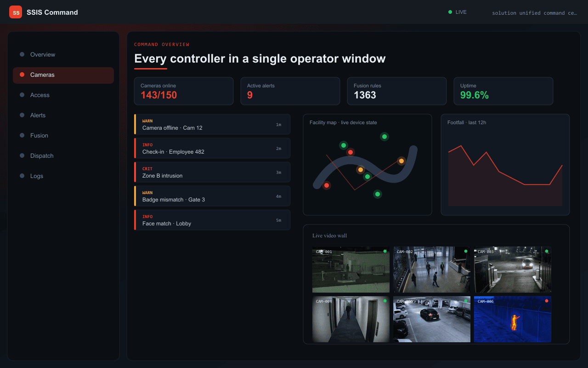Switch to the Fusion page
Screen dimensions: 588x368
point(63,135)
